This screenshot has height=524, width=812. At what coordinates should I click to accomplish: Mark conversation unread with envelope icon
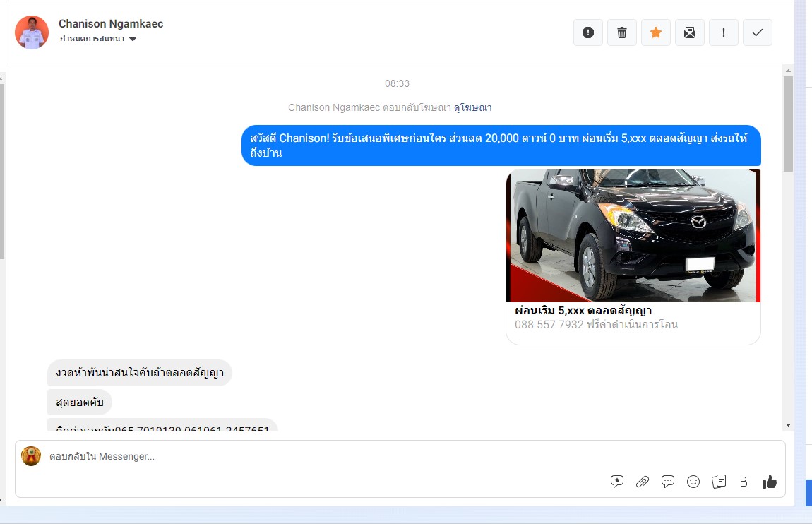coord(689,32)
